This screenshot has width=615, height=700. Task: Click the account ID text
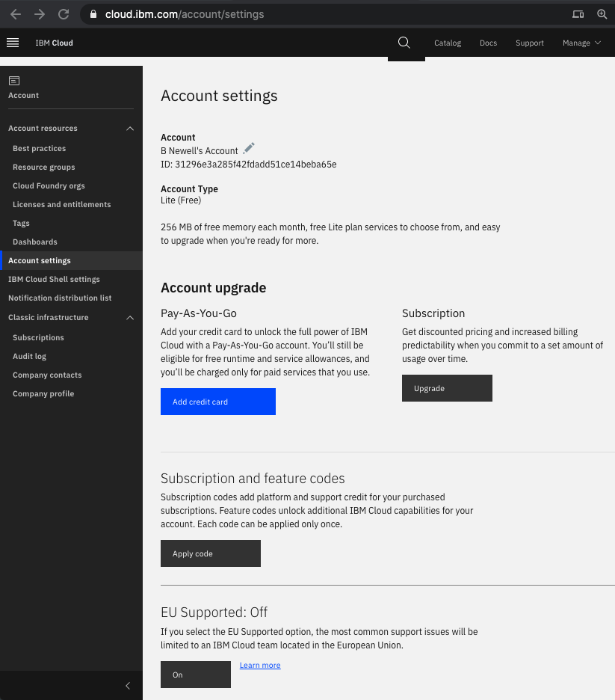coord(248,165)
